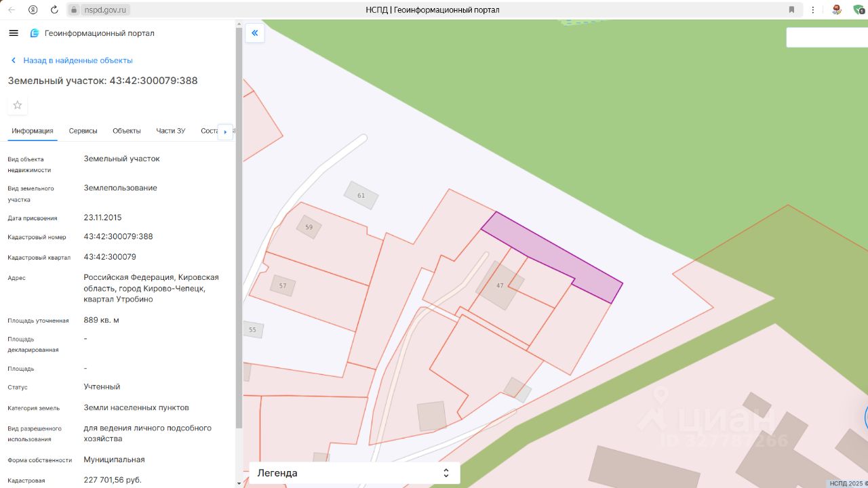Click cadastral quarter value 43:42:300079
This screenshot has height=488, width=868.
point(110,257)
